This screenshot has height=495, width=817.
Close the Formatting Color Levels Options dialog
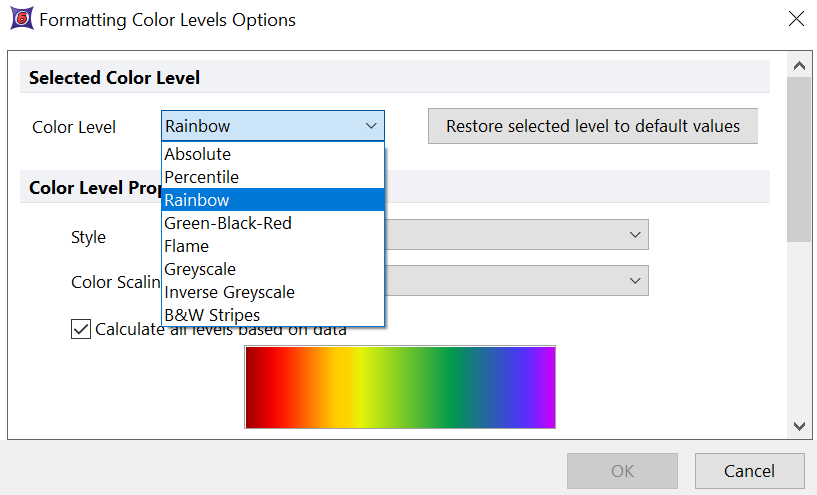click(795, 19)
